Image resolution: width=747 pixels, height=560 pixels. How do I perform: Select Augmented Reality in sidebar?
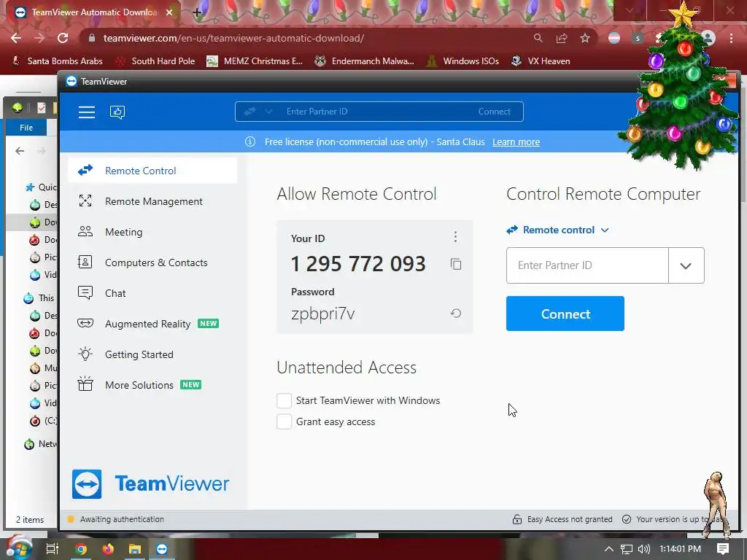point(153,324)
